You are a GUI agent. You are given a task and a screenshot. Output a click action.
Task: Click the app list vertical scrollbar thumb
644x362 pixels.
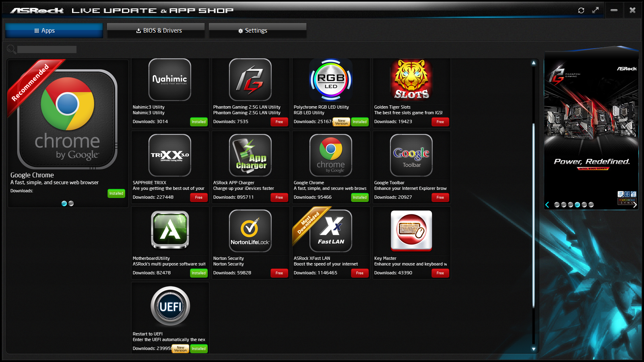point(534,215)
